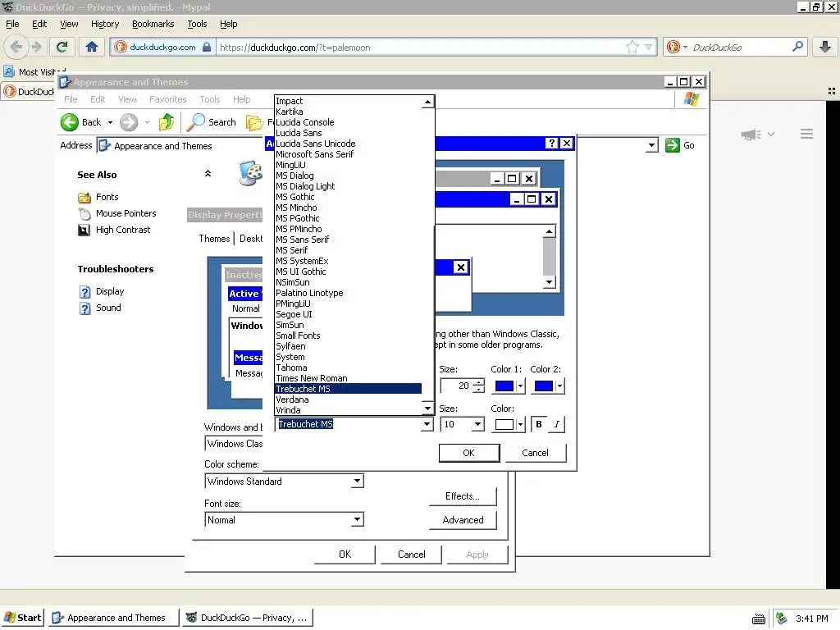Open the browser Bookmarks menu
840x630 pixels.
153,24
